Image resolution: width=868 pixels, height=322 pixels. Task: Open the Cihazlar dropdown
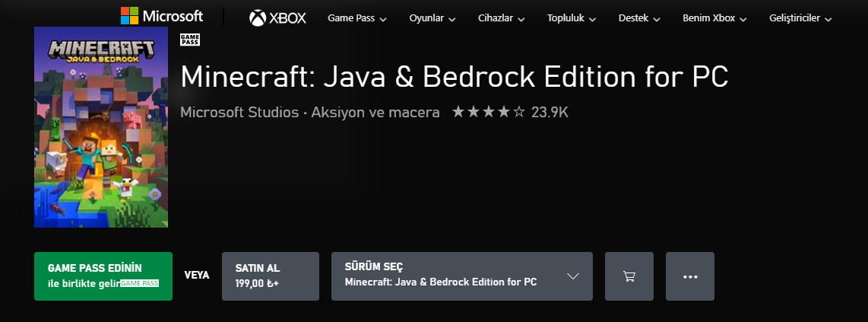point(501,18)
